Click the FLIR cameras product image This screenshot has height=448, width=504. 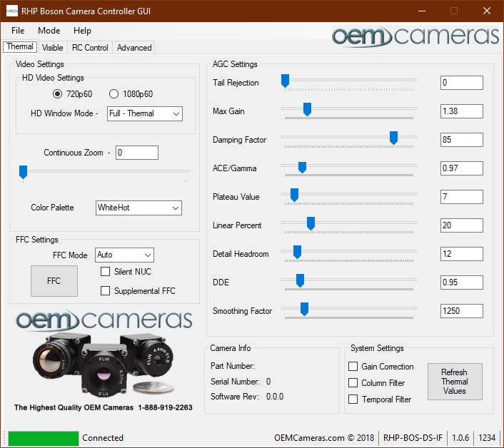point(104,365)
